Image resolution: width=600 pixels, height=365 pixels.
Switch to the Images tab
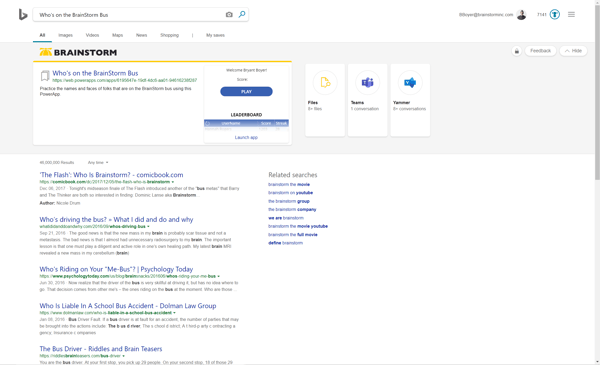(65, 35)
